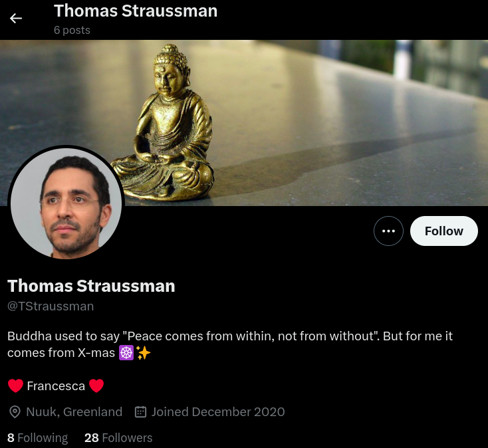Click the Joined December 2020 text
Viewport: 488px width, 448px height.
point(218,411)
